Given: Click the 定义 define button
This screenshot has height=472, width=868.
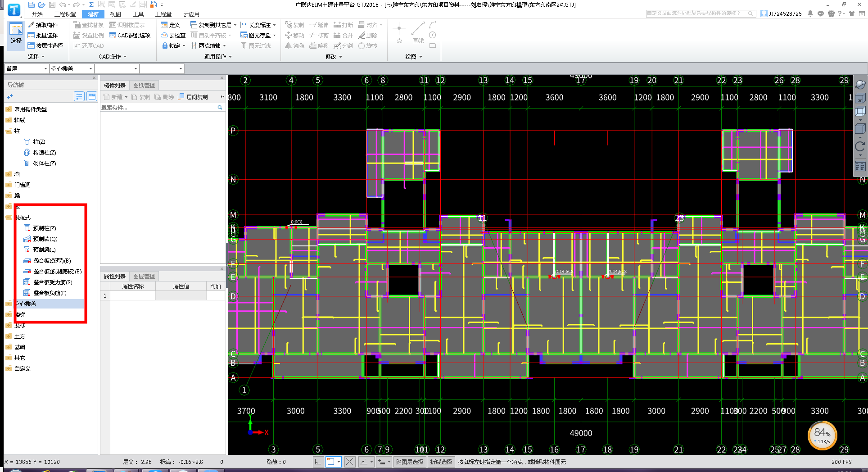Looking at the screenshot, I should coord(171,25).
